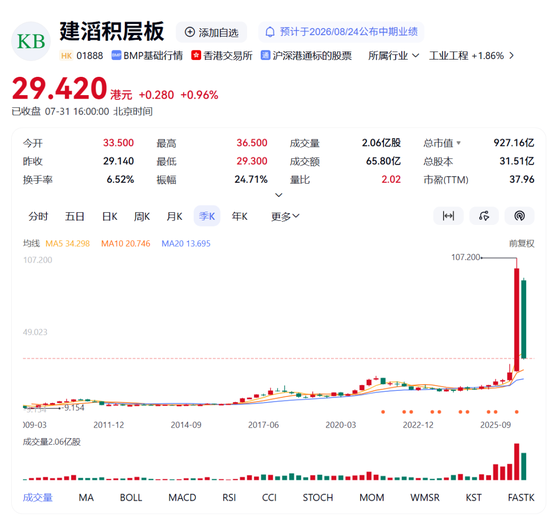
Task: Click the 最低 29.300 value
Action: pos(252,161)
